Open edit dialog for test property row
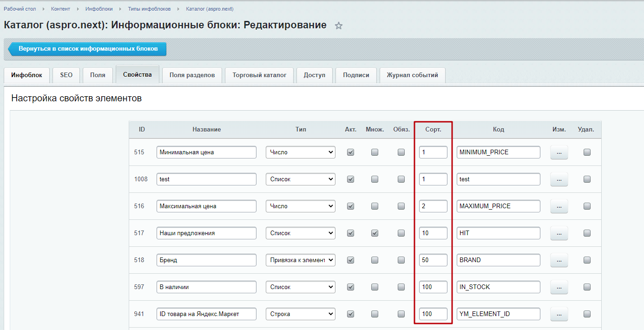The height and width of the screenshot is (330, 644). [x=559, y=179]
